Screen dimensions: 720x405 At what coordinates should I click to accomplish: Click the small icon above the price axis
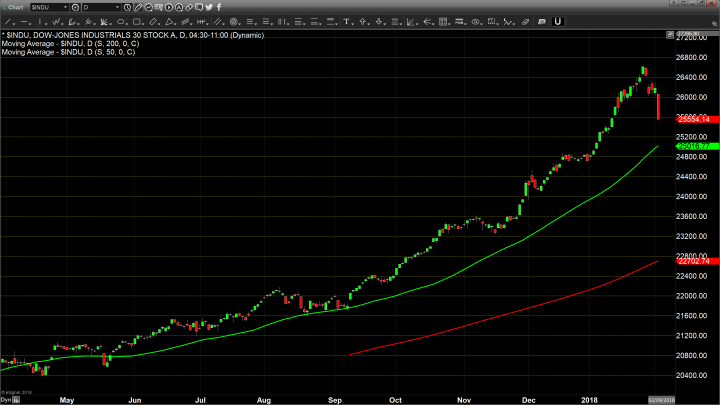[x=670, y=35]
